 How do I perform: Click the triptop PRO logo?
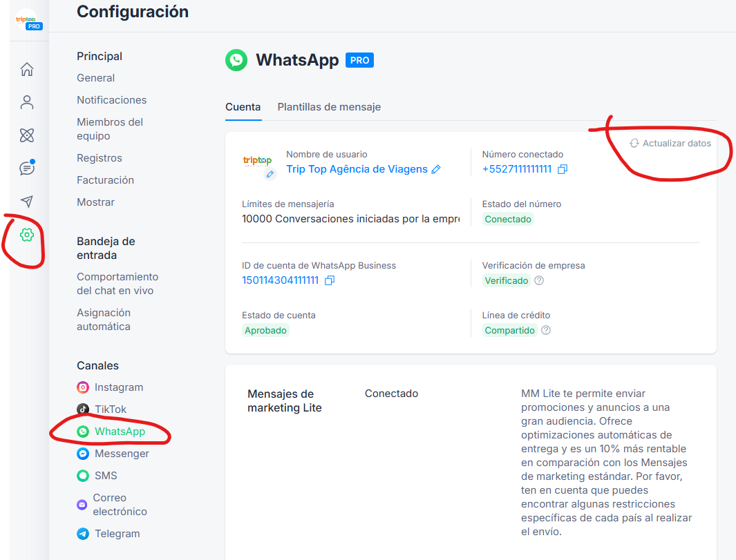point(28,21)
